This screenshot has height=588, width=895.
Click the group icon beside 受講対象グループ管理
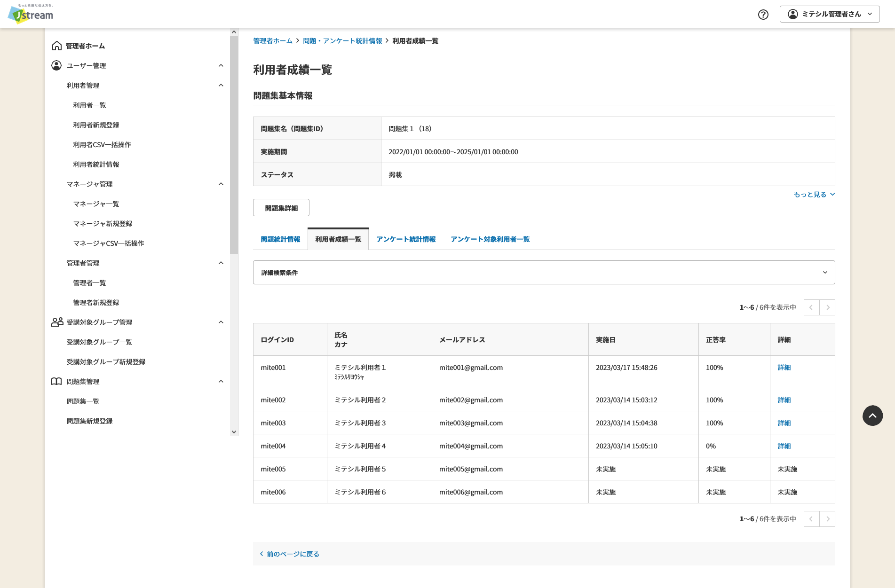(x=57, y=322)
